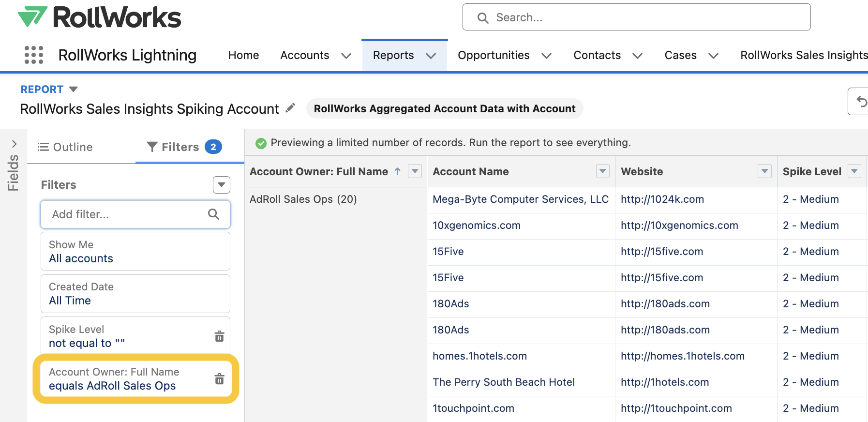Open the Contacts tab
The image size is (868, 422).
[597, 55]
